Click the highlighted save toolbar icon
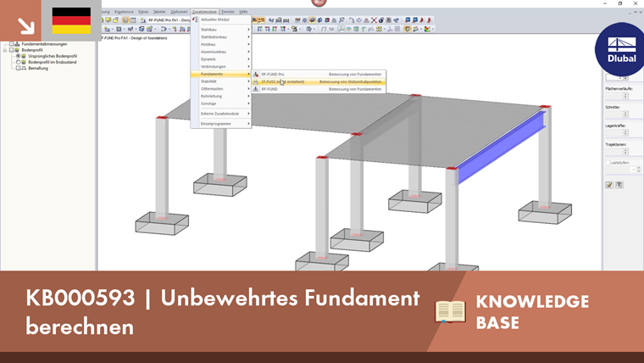 pos(125,20)
